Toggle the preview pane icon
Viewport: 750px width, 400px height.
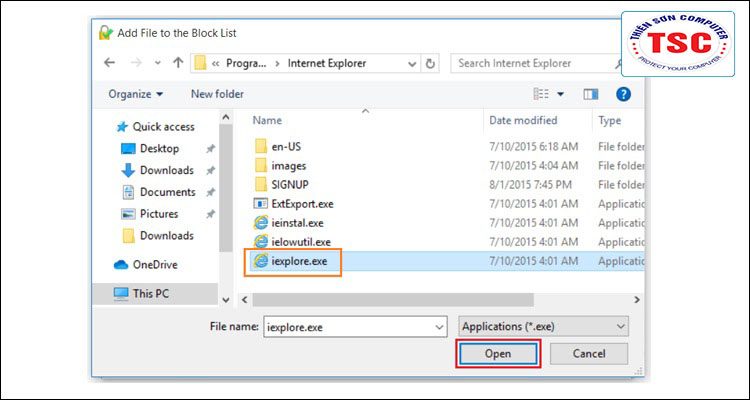[591, 94]
